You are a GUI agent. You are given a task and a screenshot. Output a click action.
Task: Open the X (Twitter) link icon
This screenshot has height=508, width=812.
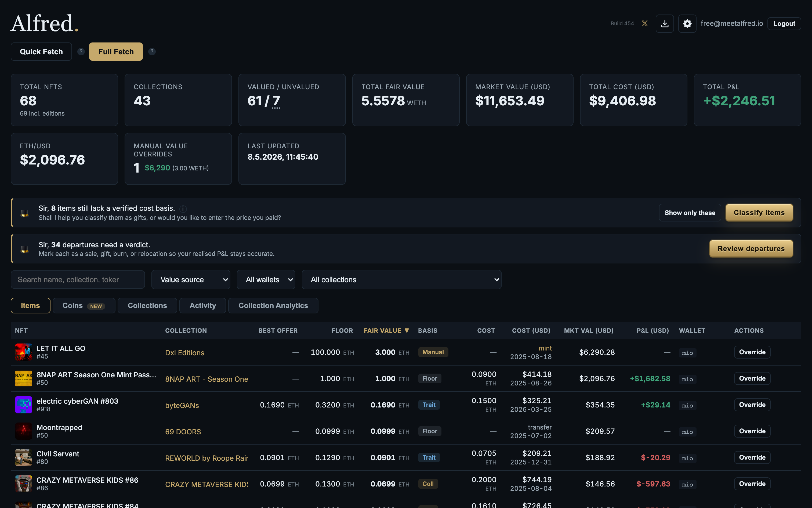click(644, 24)
